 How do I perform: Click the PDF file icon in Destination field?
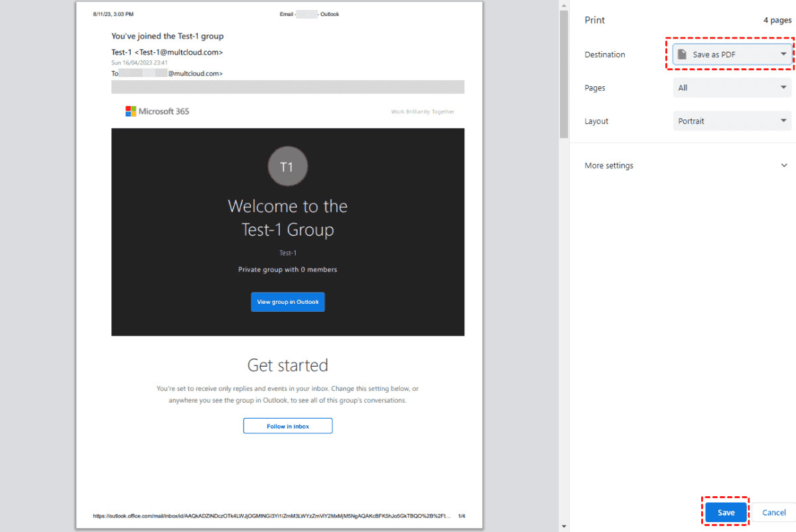682,54
